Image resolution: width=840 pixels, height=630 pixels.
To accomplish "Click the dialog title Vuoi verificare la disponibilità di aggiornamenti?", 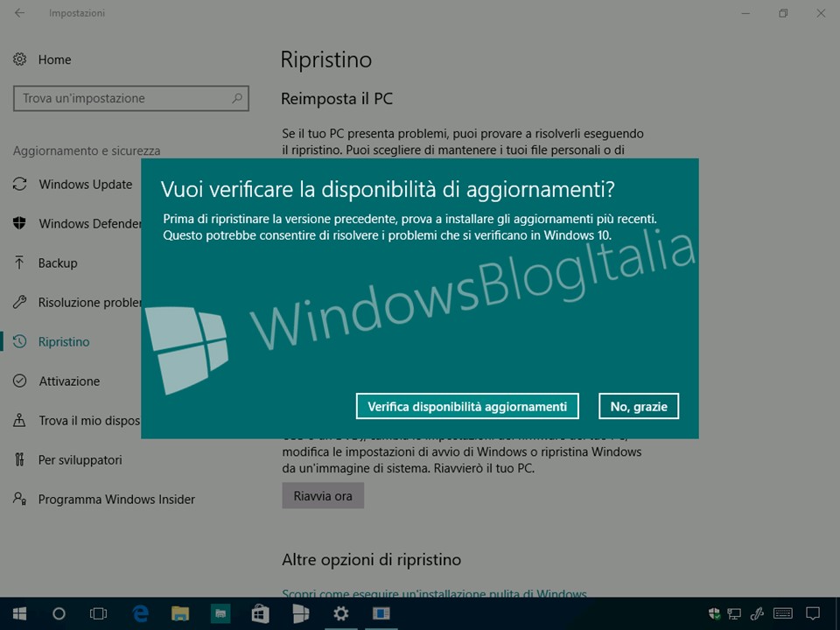I will click(x=388, y=189).
